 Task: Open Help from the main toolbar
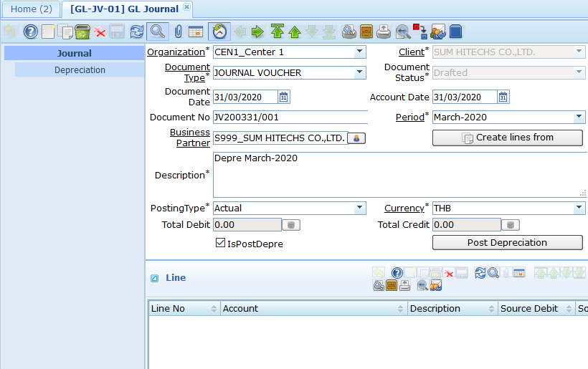click(30, 32)
